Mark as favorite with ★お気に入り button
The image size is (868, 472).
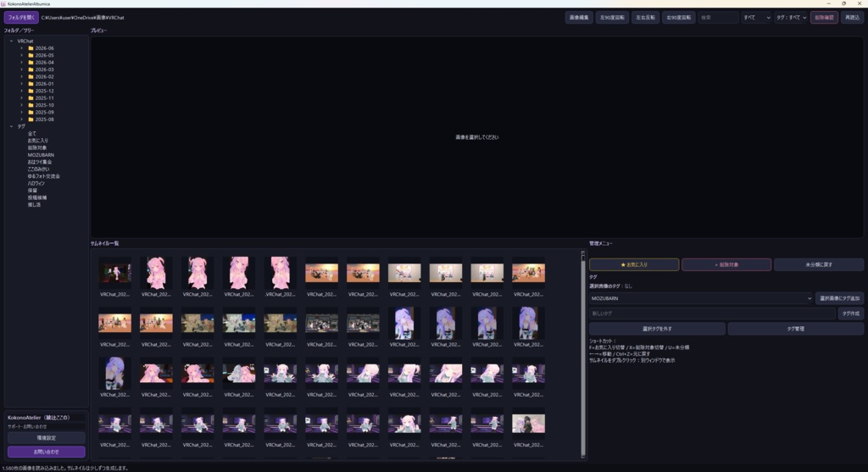coord(634,264)
